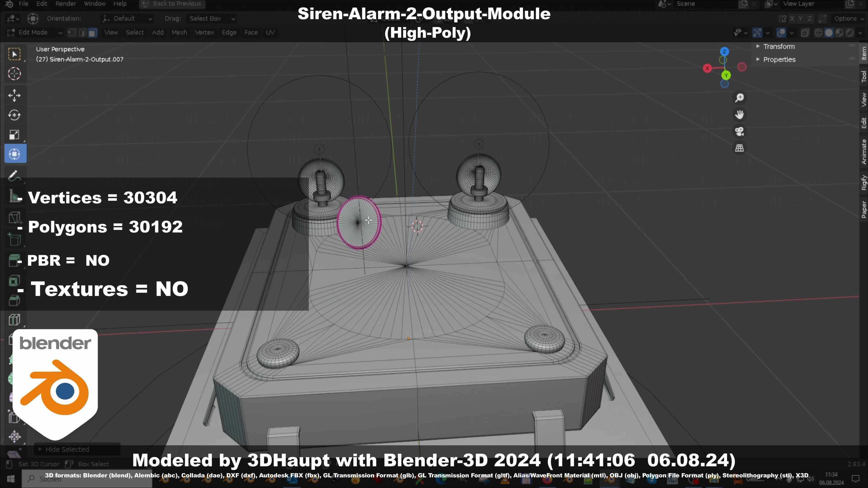Click the red X axis on navigation gizmo
The image size is (868, 488).
click(x=707, y=68)
